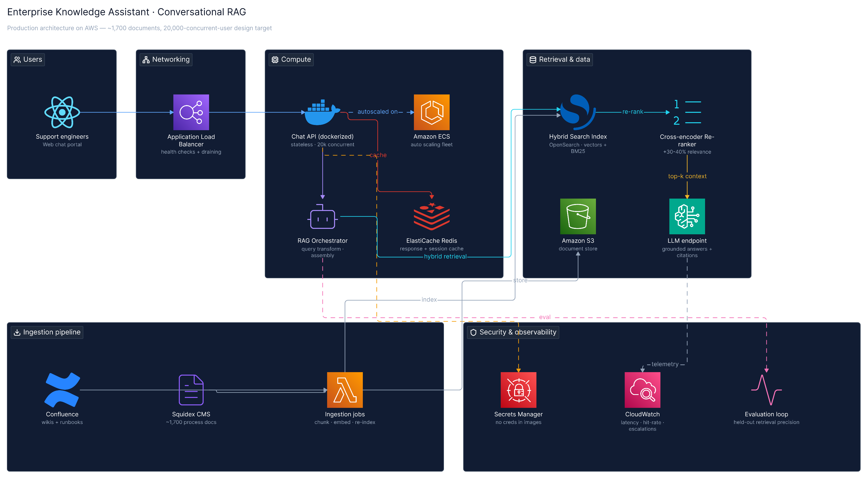Click 'health checks + draining' caption
Image resolution: width=868 pixels, height=479 pixels.
(x=191, y=152)
